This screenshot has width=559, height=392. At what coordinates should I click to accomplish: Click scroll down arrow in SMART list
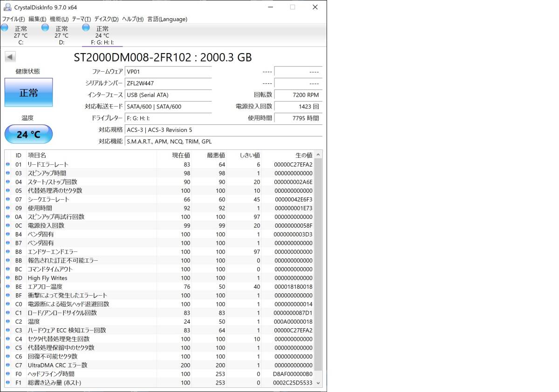coord(319,383)
